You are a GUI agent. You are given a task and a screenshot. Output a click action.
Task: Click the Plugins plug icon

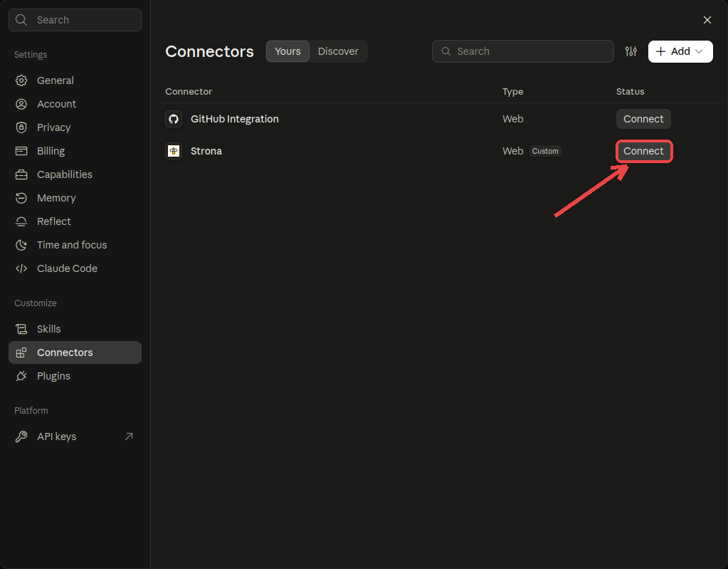21,376
